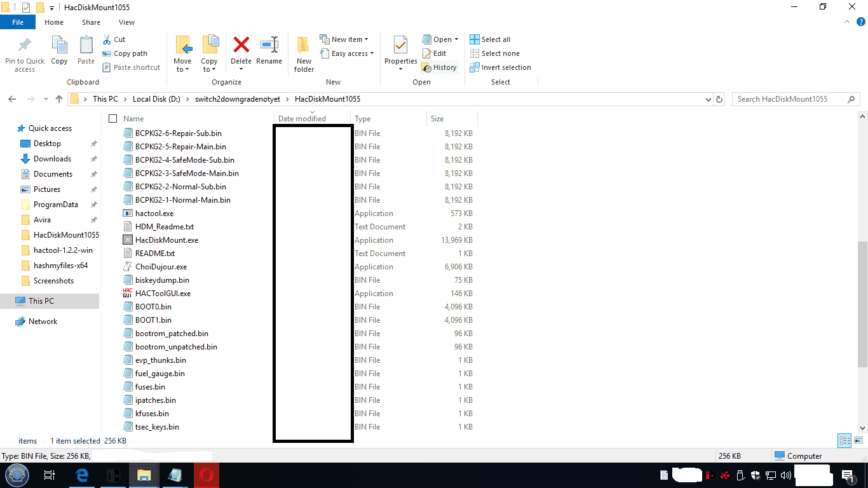This screenshot has height=488, width=868.
Task: Open Downloads in Quick access
Action: 52,159
